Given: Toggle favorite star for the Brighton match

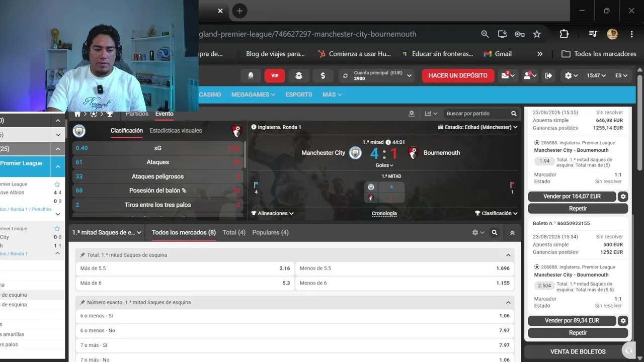Looking at the screenshot, I should 57,185.
